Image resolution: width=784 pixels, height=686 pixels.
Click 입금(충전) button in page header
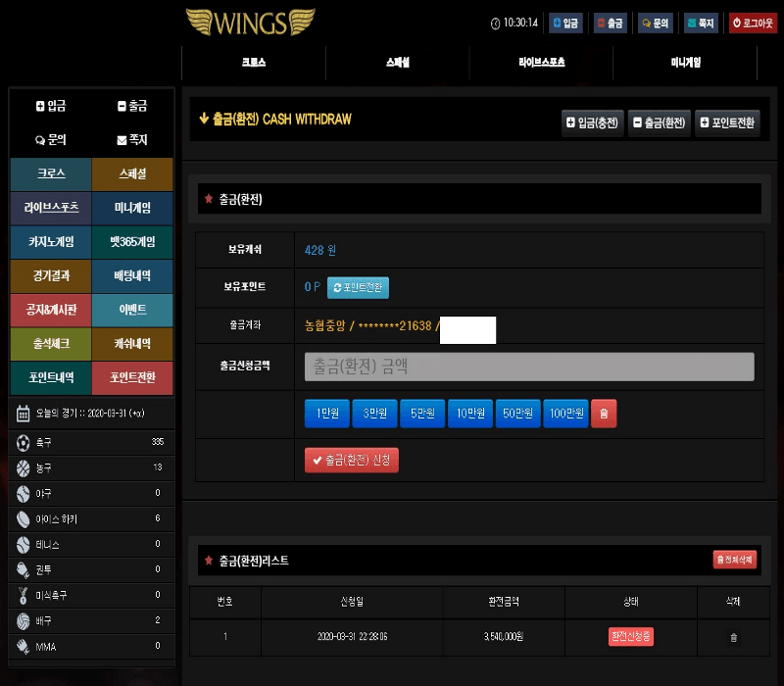point(593,123)
